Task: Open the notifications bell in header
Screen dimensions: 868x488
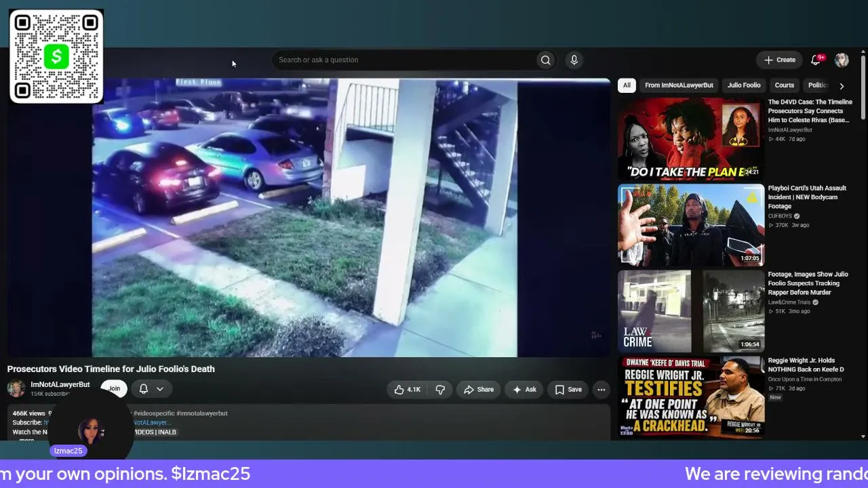Action: tap(816, 60)
